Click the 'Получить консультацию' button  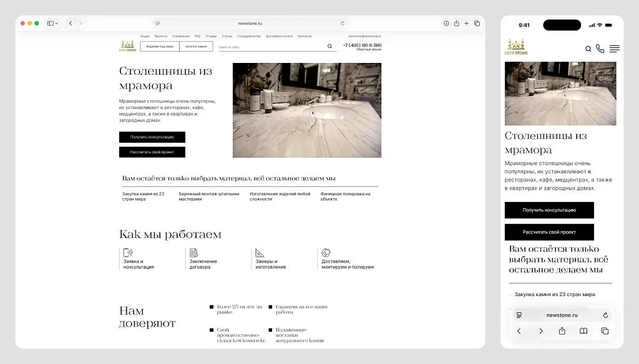click(152, 137)
